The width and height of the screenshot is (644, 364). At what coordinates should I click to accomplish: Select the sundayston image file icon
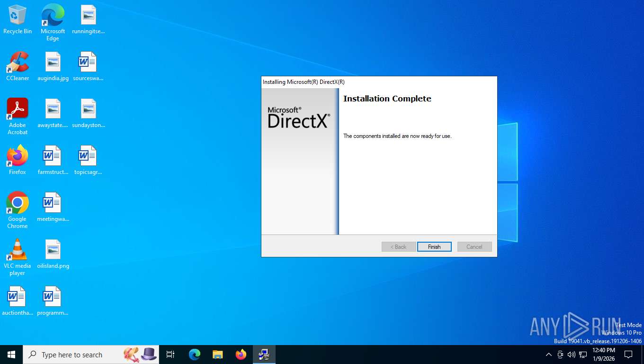tap(88, 113)
